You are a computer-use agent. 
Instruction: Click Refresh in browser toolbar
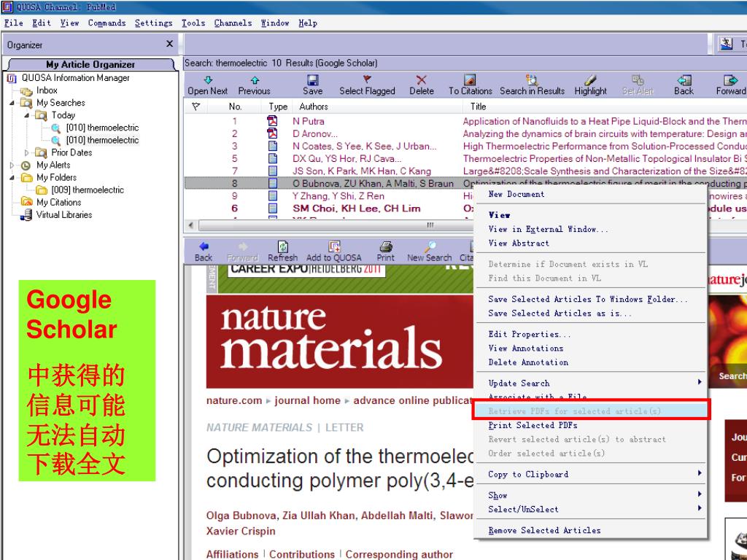point(282,246)
